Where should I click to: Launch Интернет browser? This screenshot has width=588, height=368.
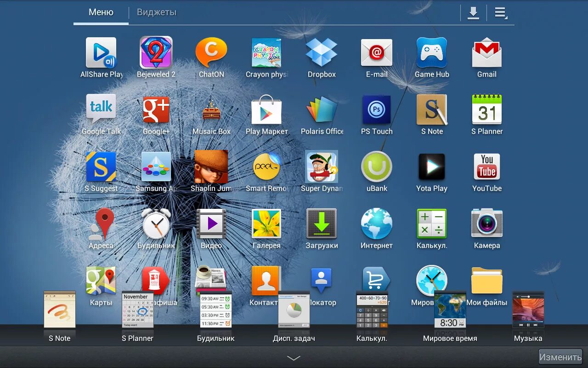click(x=377, y=224)
